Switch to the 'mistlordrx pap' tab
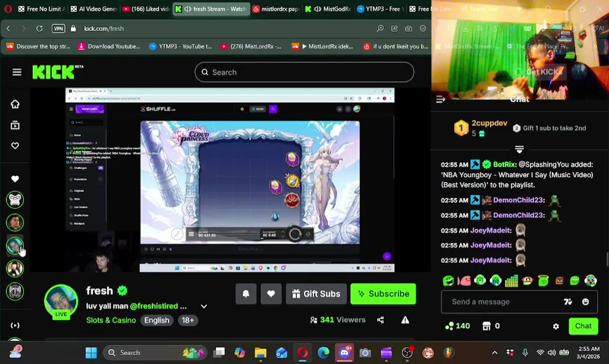This screenshot has height=364, width=609. coord(276,9)
